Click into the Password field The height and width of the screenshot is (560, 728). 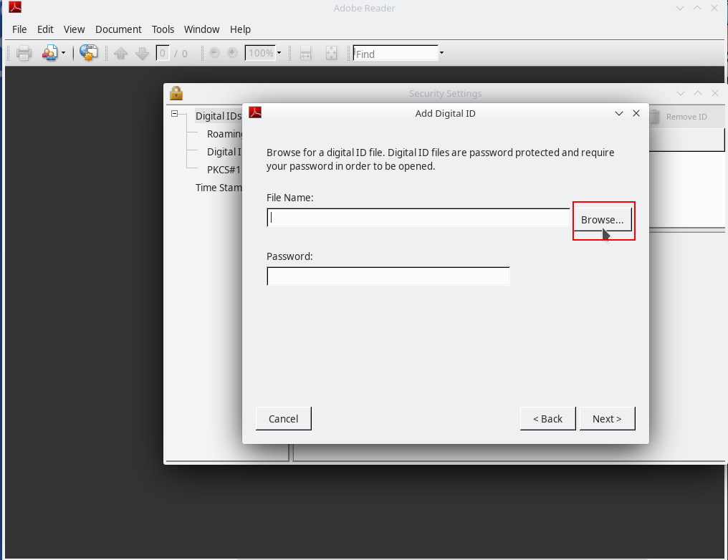[388, 276]
